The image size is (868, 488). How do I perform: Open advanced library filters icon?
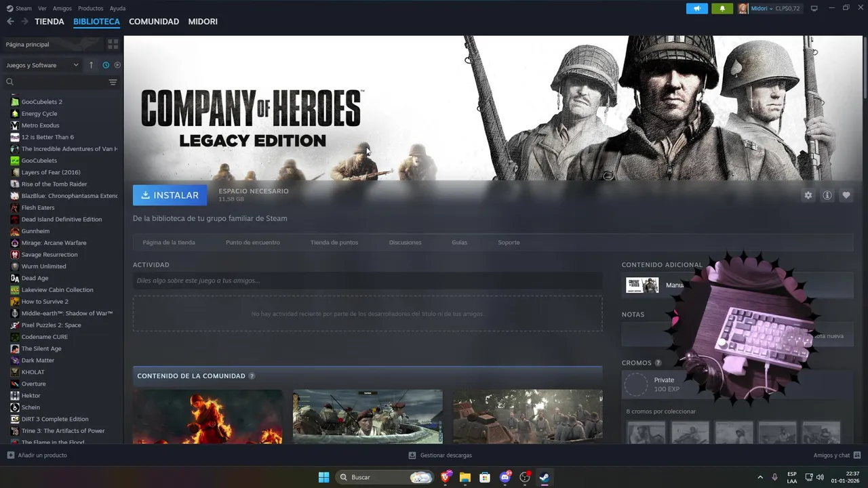coord(113,82)
